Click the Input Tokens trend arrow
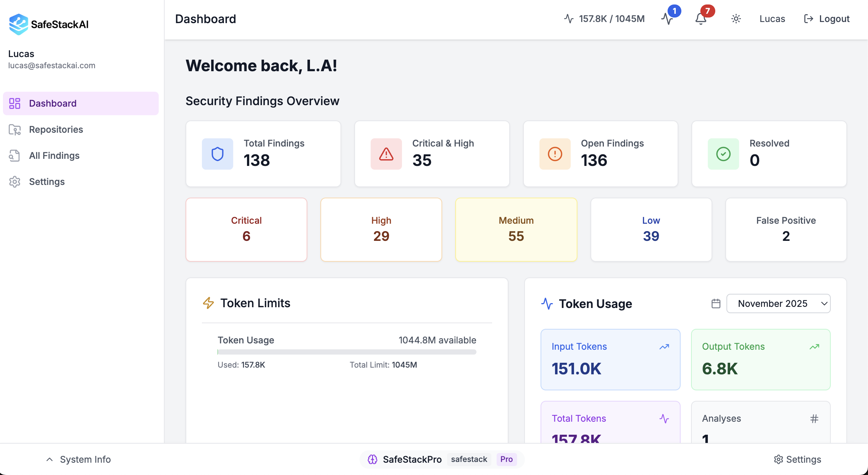The height and width of the screenshot is (475, 868). click(663, 347)
